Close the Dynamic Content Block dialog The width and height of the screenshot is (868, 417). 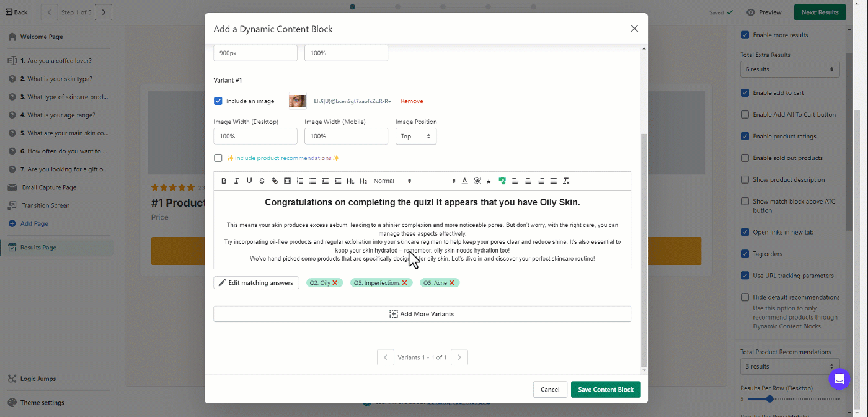[x=634, y=29]
